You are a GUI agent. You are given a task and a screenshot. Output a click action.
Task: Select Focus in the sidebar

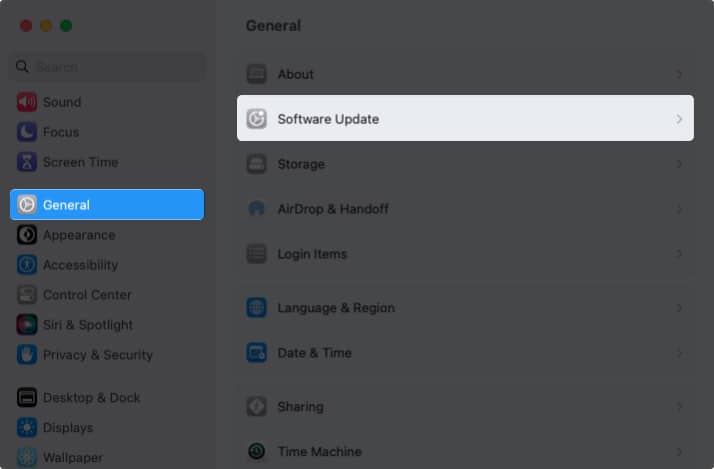107,132
